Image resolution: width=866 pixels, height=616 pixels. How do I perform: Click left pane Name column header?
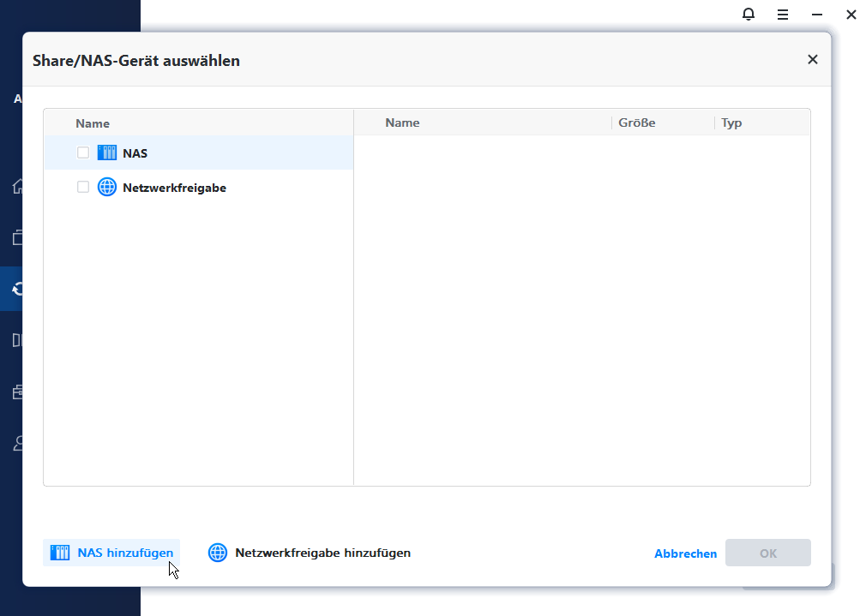pos(93,123)
